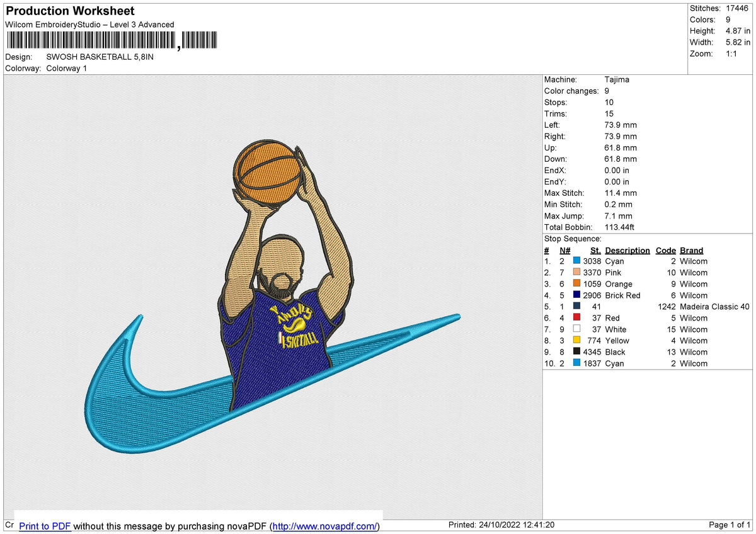Click the Production Worksheet title
Image resolution: width=756 pixels, height=534 pixels.
point(70,11)
